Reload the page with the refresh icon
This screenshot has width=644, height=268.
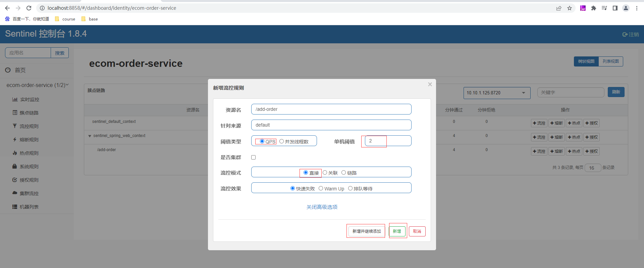[x=29, y=8]
